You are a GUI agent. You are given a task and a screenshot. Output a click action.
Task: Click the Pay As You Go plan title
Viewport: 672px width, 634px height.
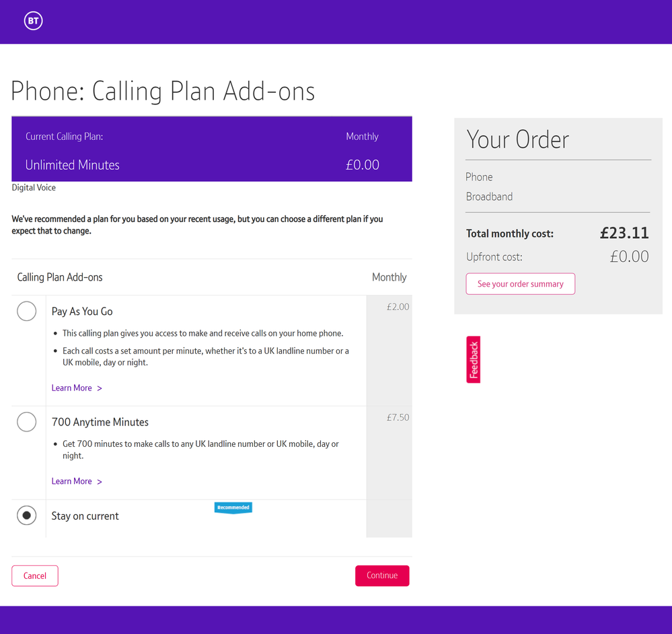pyautogui.click(x=82, y=312)
